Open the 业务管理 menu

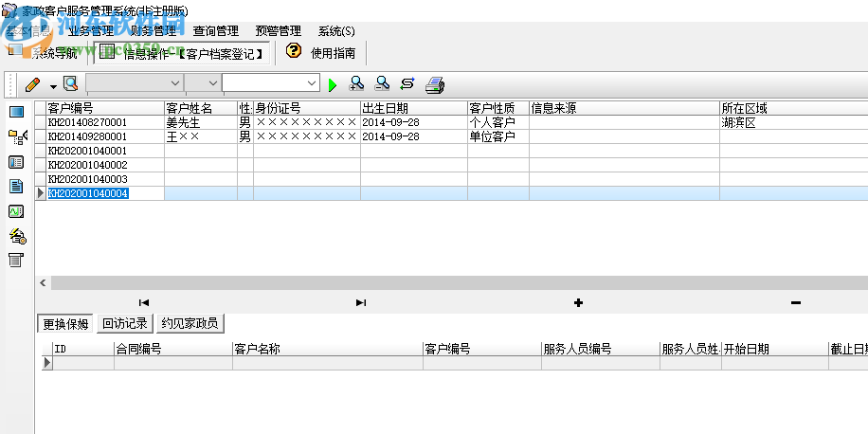click(x=91, y=31)
